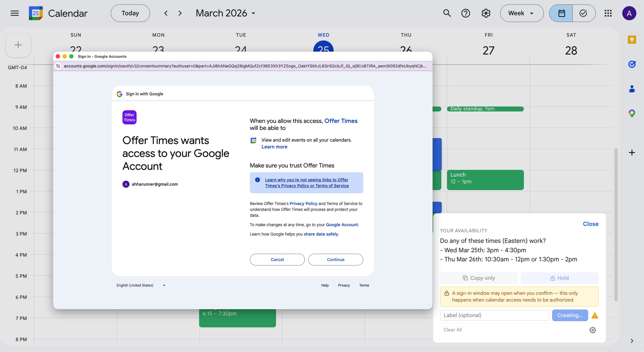Click the Offer Times app logo
The width and height of the screenshot is (644, 352).
[x=130, y=117]
